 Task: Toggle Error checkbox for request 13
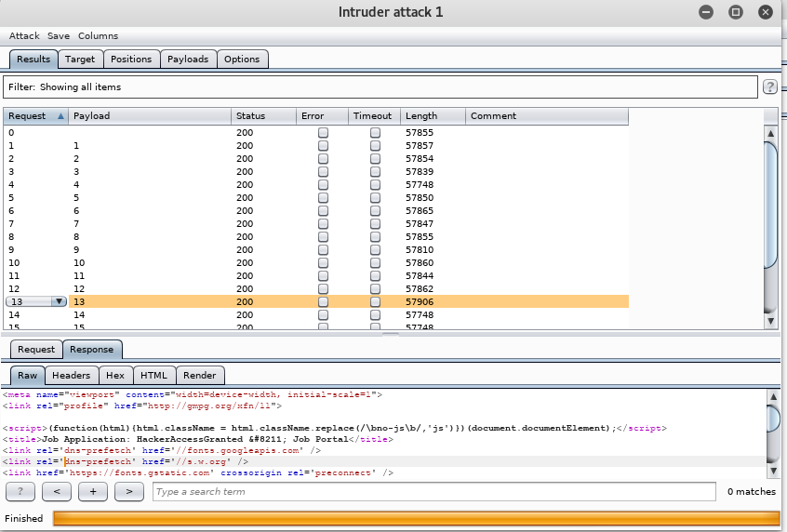point(323,302)
